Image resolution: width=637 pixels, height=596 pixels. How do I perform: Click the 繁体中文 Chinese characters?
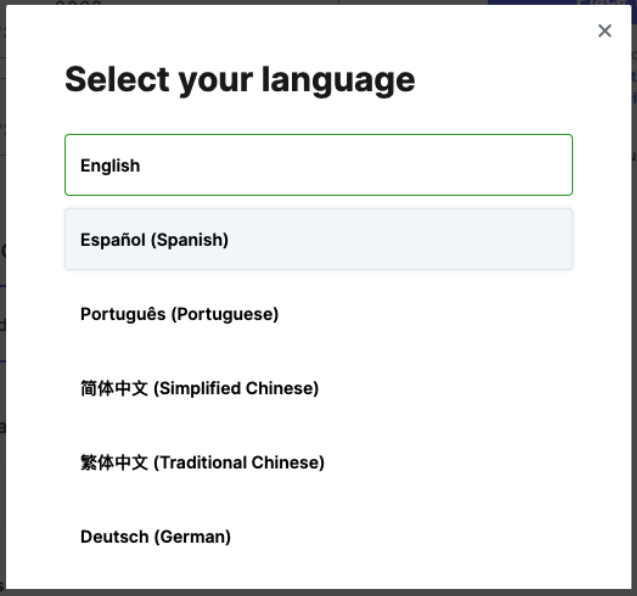114,462
